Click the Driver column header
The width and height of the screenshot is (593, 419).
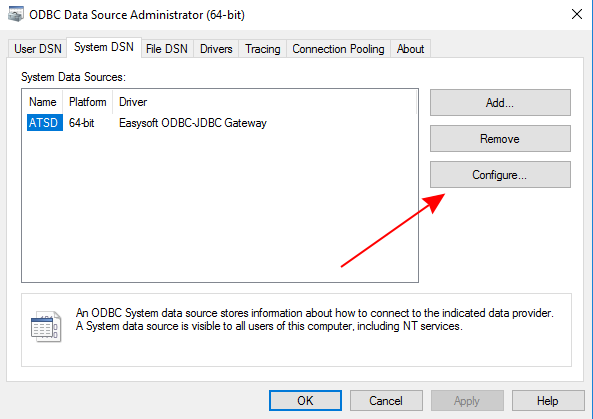(133, 102)
